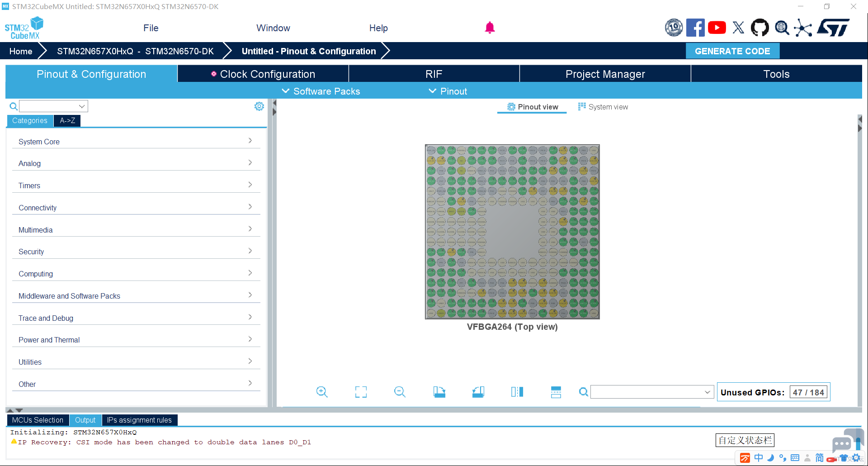Switch to the A->Z tab

pos(67,121)
